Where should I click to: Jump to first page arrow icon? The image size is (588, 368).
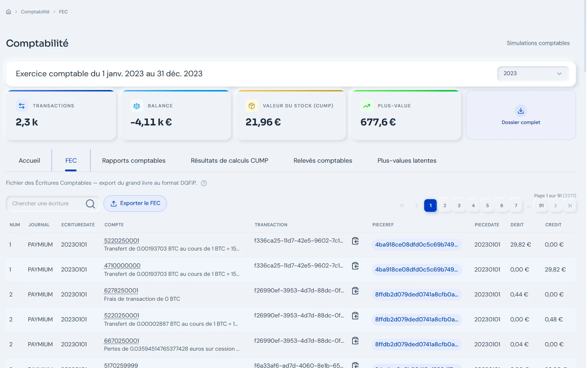click(402, 206)
